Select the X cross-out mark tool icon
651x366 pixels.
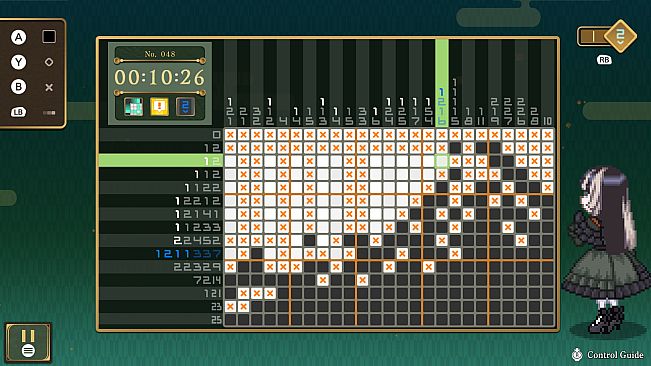point(49,87)
